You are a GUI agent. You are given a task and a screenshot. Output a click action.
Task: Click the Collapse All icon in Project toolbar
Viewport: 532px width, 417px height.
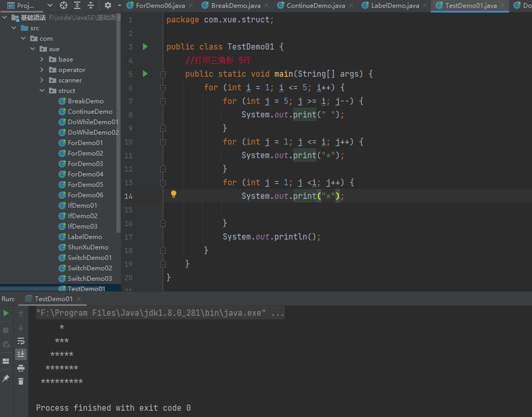(x=90, y=5)
